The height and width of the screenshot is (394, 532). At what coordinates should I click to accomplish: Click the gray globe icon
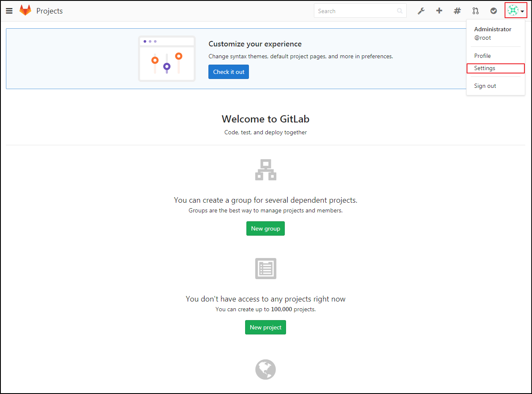[x=266, y=370]
